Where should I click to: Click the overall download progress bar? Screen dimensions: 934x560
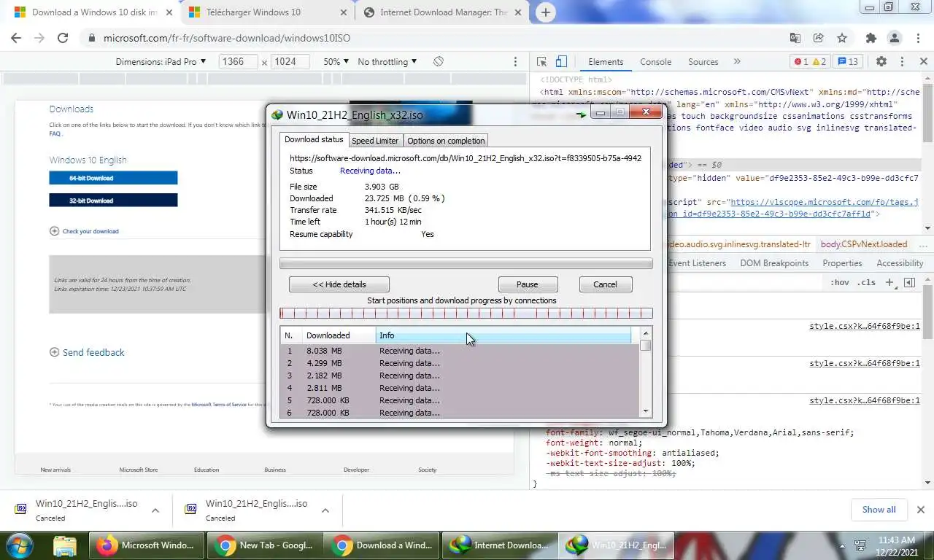click(466, 263)
